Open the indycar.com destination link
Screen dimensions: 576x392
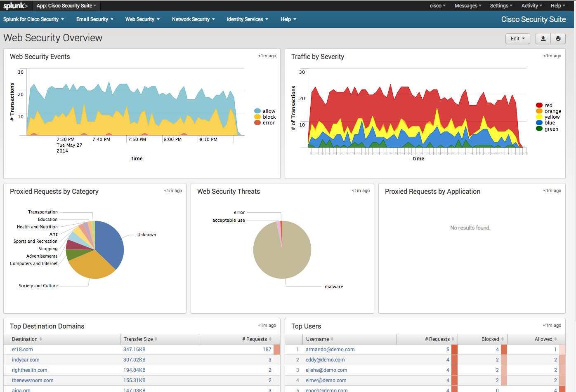tap(26, 360)
